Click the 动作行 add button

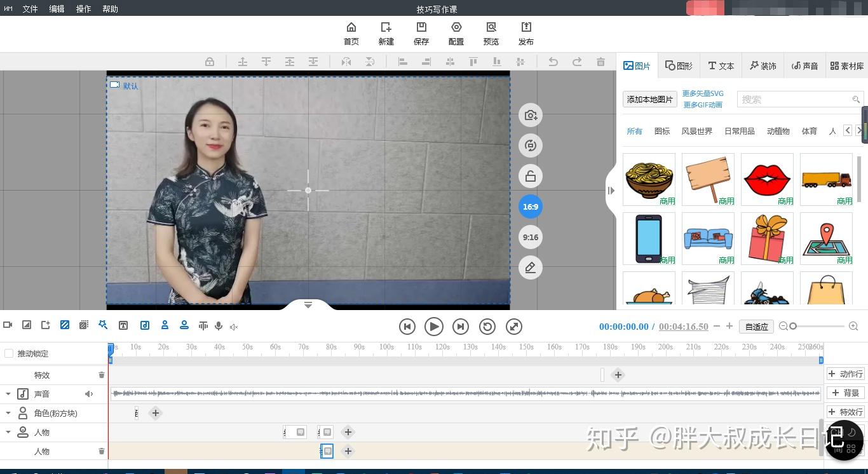click(846, 374)
